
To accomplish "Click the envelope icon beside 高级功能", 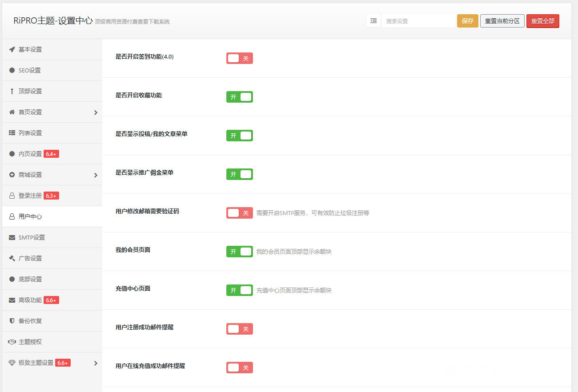I will pyautogui.click(x=12, y=300).
